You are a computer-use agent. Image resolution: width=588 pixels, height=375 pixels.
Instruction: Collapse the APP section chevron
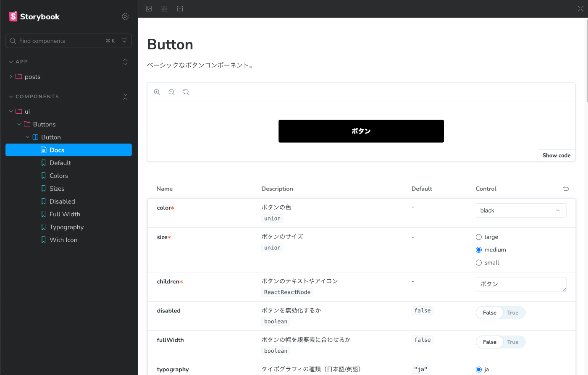tap(11, 62)
